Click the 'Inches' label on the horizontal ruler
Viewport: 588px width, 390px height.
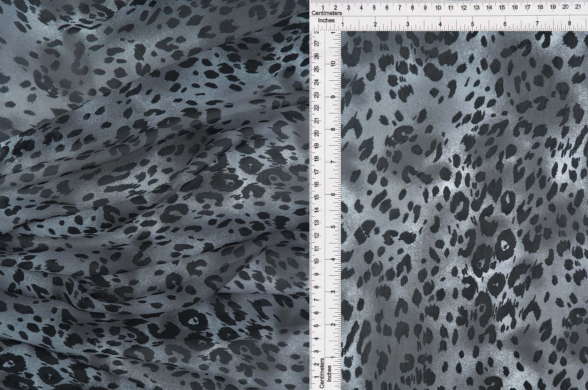point(326,21)
